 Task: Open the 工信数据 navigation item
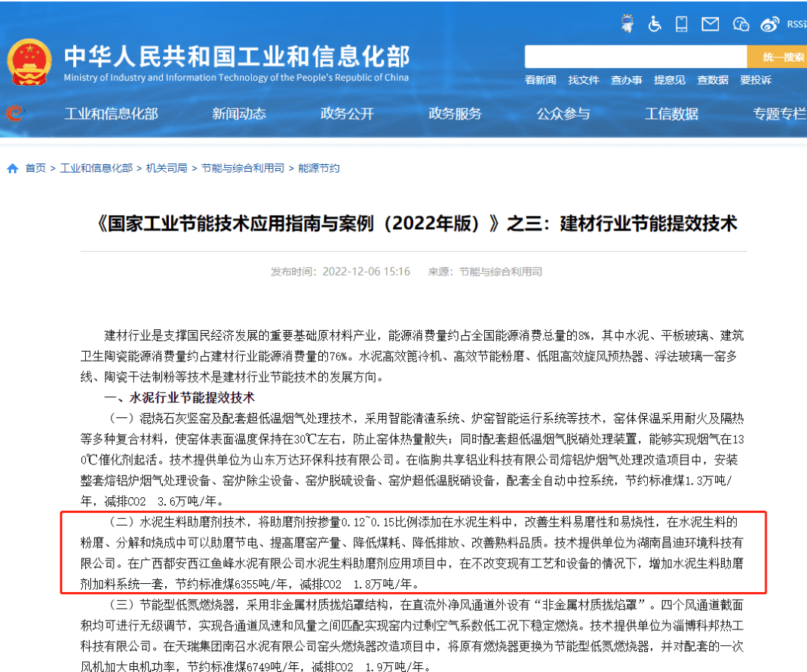click(671, 113)
